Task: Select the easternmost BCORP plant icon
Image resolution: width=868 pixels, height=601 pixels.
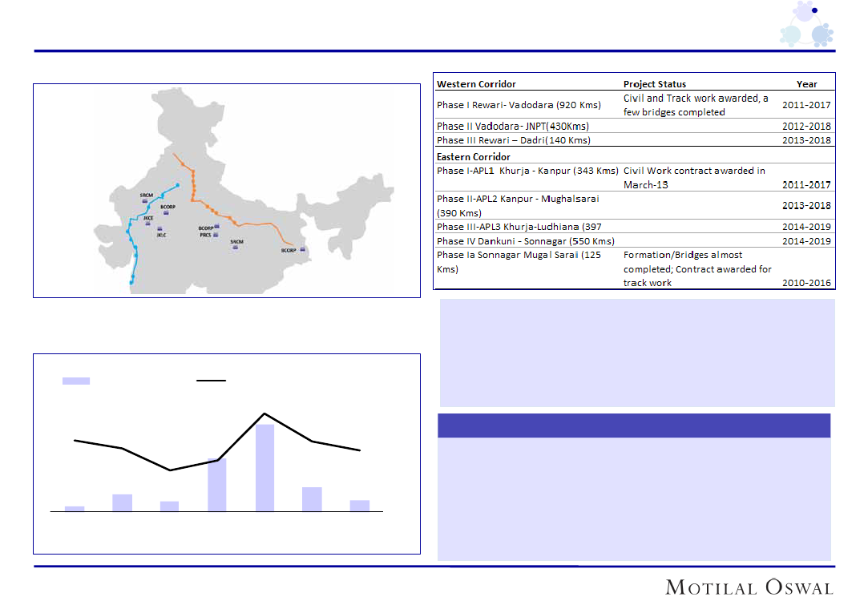Action: pos(303,250)
